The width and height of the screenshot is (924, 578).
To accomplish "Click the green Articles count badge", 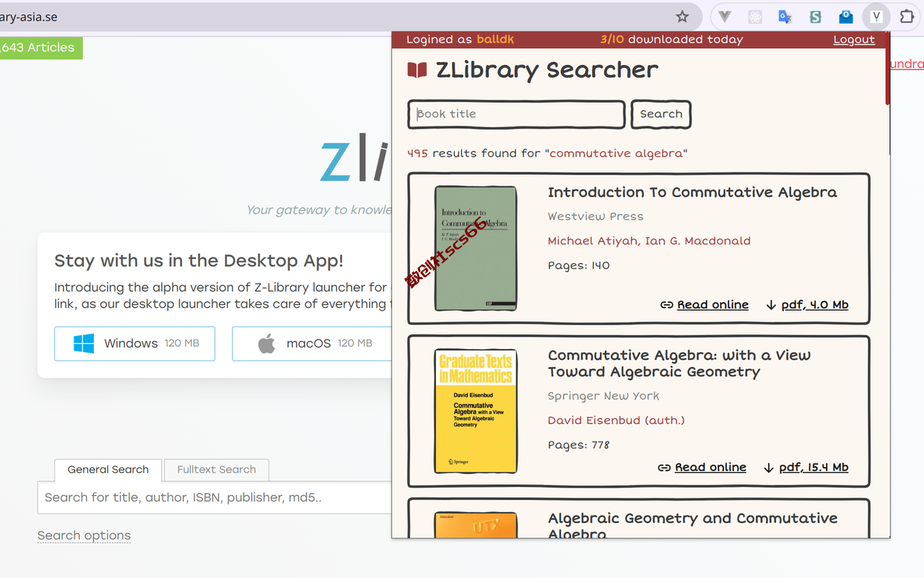I will coord(40,48).
